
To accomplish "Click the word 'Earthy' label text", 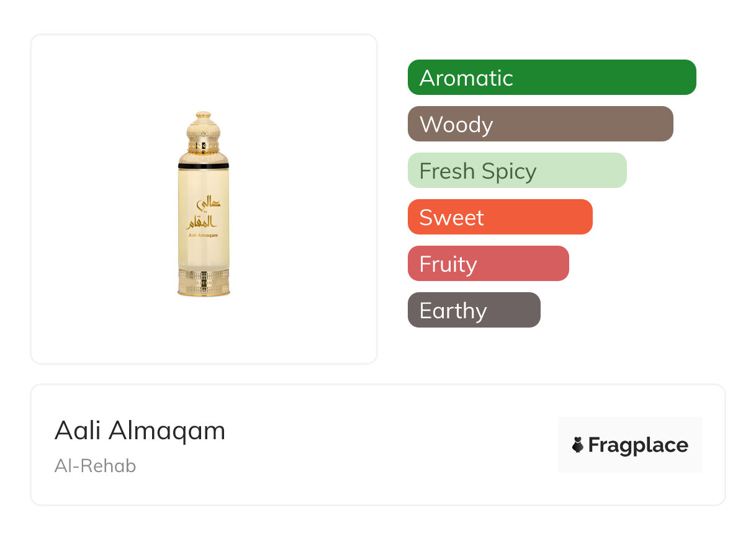I will [x=453, y=311].
